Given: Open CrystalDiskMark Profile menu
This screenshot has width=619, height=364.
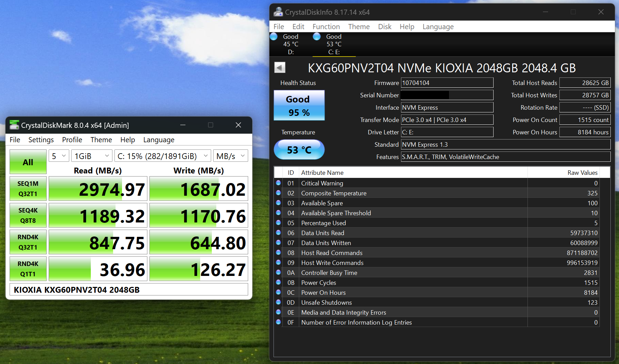Looking at the screenshot, I should pyautogui.click(x=72, y=140).
